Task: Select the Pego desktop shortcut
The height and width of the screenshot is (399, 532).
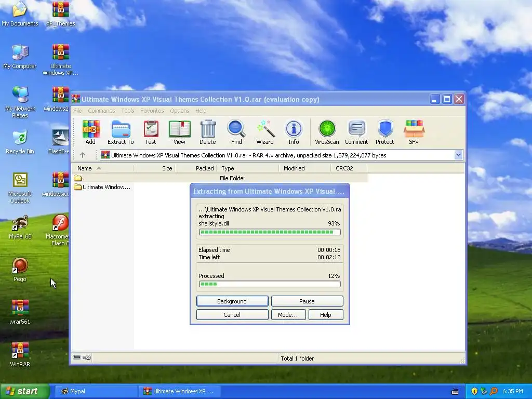Action: tap(20, 270)
